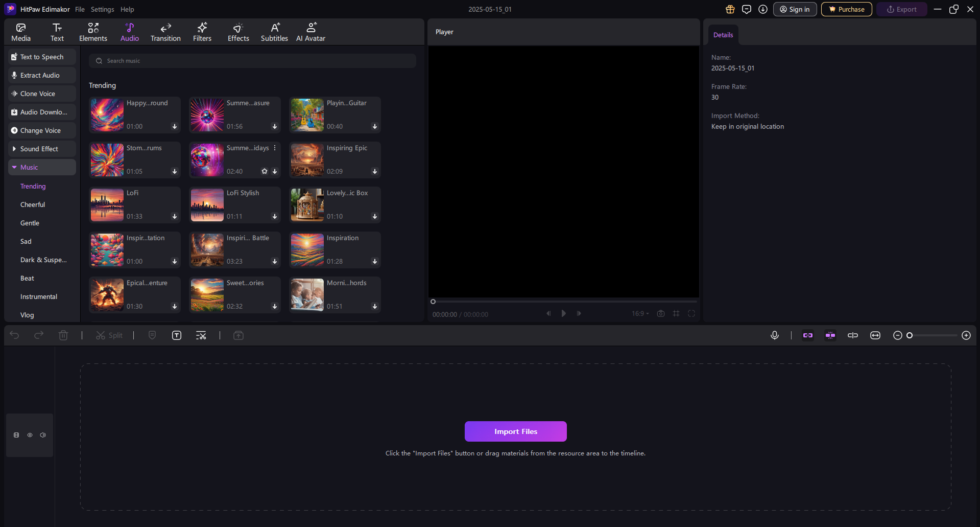Open the Text tool panel

tap(57, 32)
